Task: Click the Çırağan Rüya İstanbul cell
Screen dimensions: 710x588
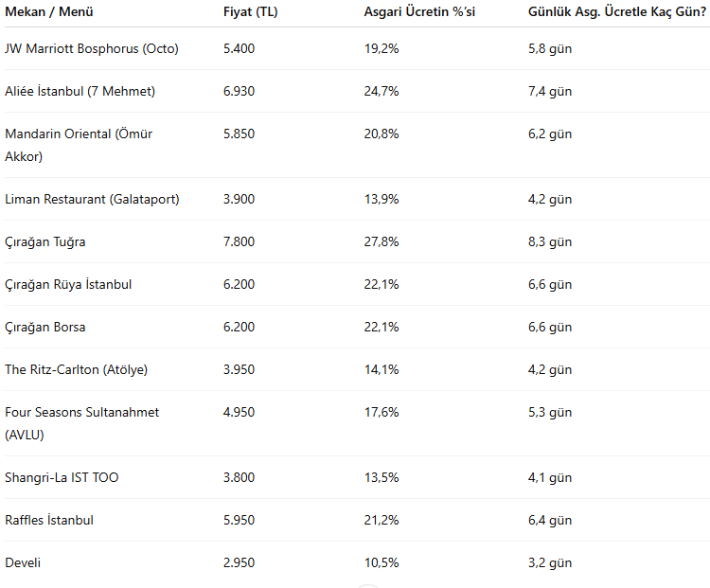Action: tap(68, 284)
